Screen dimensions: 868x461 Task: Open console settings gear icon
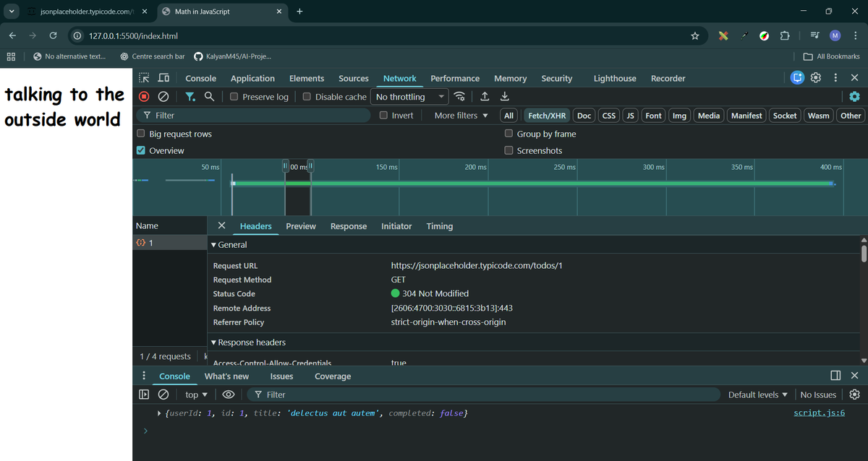pos(854,395)
